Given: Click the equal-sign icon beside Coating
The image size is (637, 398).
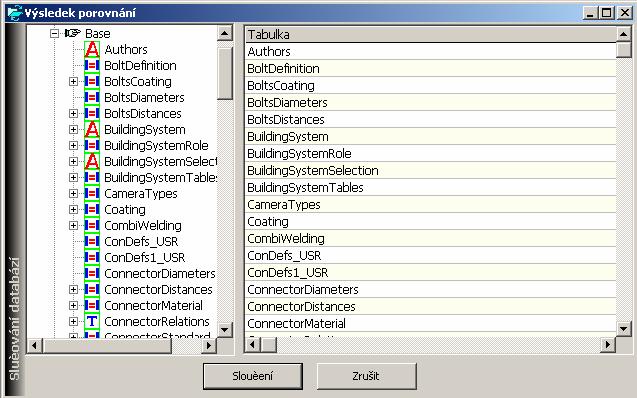Looking at the screenshot, I should 92,210.
